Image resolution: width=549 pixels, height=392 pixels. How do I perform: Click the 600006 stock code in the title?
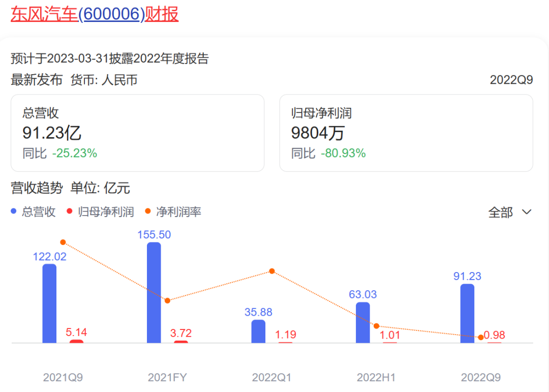(111, 14)
